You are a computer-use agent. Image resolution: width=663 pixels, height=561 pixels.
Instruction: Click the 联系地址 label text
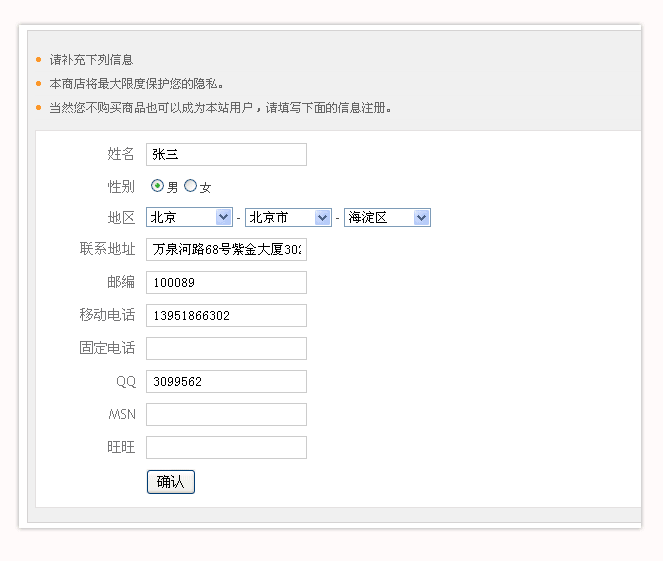[107, 249]
